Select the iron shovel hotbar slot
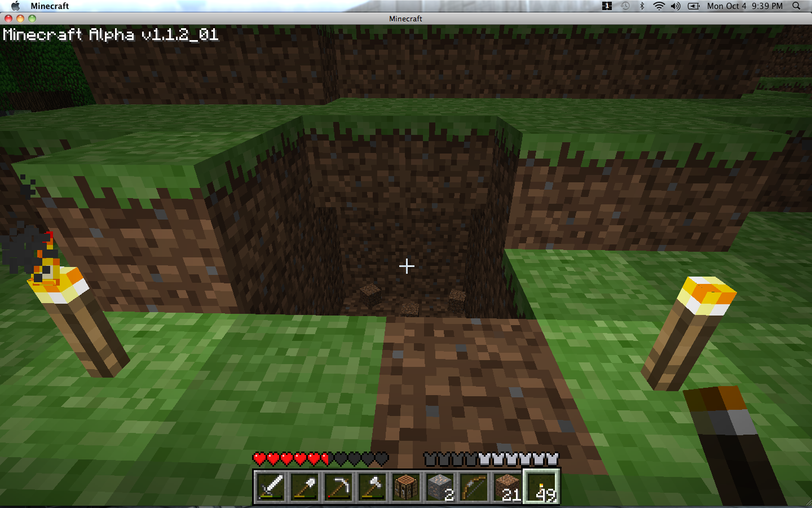This screenshot has height=508, width=812. [304, 487]
